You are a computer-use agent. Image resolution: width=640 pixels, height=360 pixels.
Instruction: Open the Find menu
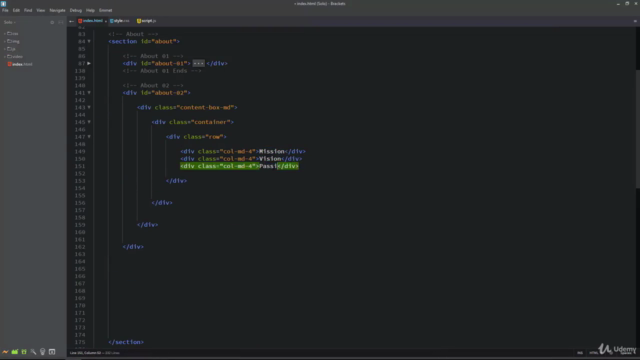point(28,10)
